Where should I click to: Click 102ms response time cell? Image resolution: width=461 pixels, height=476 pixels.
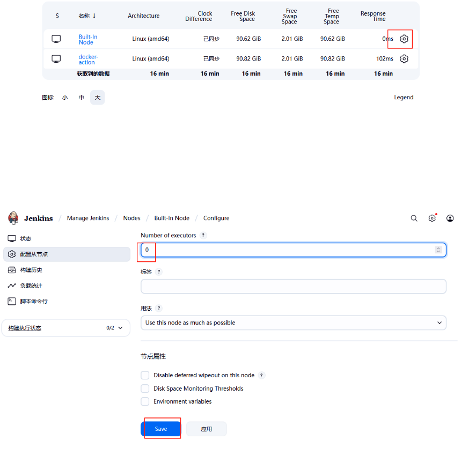384,58
